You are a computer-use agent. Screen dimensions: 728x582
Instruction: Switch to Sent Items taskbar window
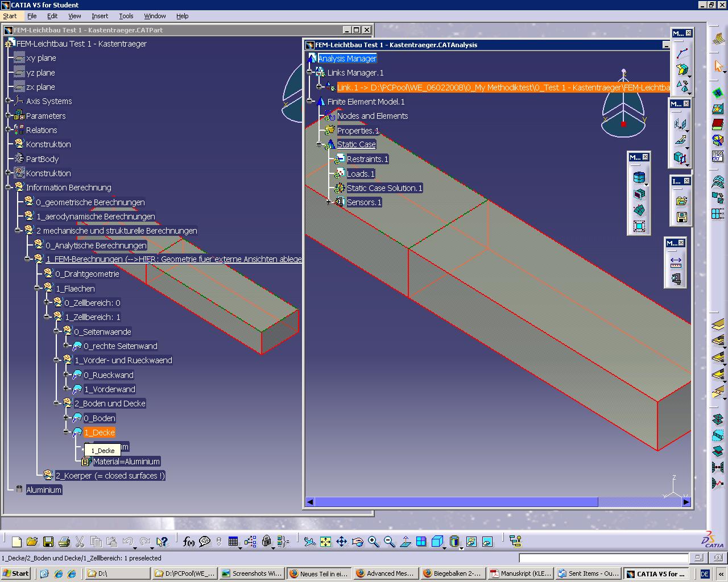[x=588, y=573]
